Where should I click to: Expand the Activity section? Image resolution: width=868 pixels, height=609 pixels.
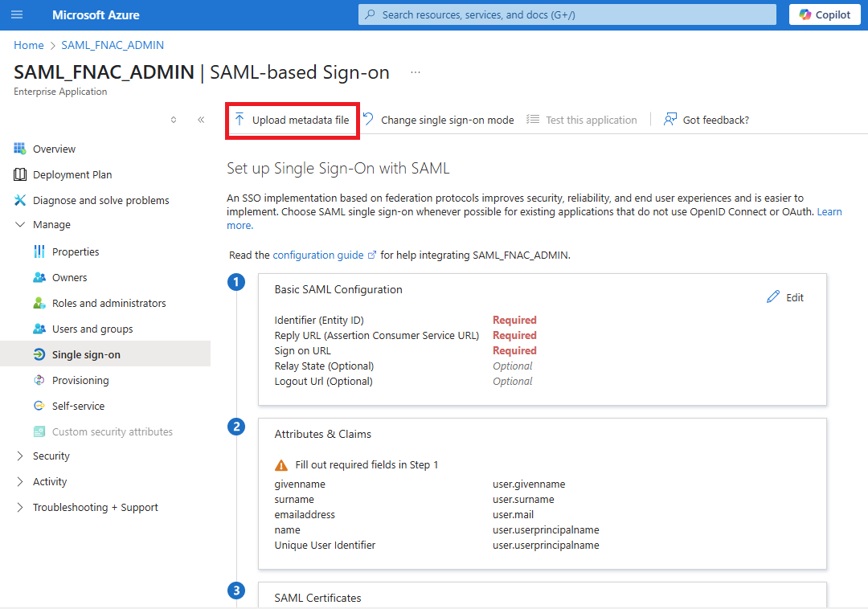19,481
